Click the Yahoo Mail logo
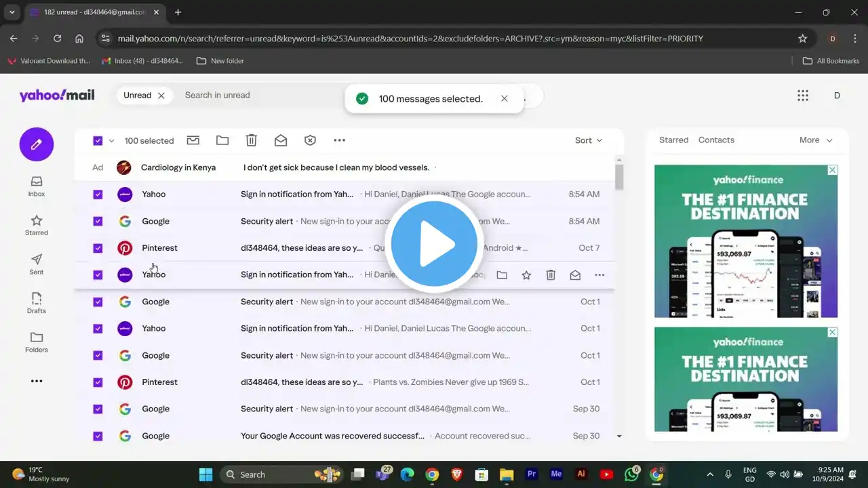The image size is (868, 488). [x=57, y=96]
